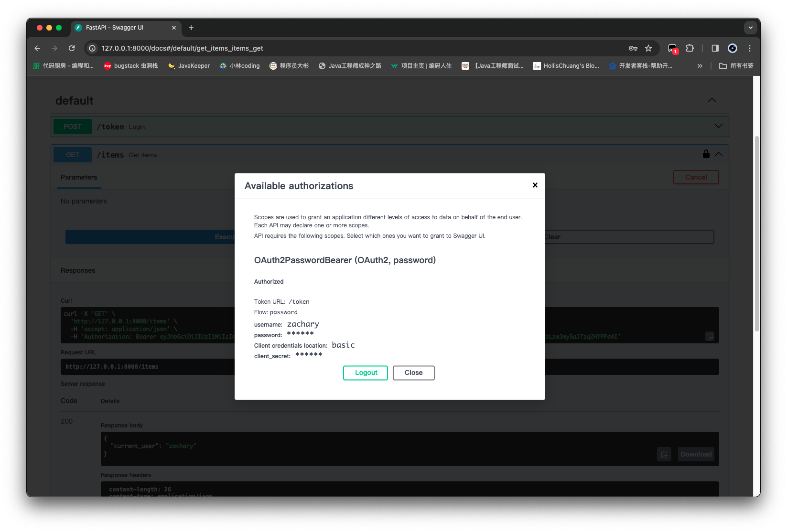This screenshot has width=787, height=532.
Task: Open the Extensions puzzle menu
Action: pyautogui.click(x=690, y=48)
